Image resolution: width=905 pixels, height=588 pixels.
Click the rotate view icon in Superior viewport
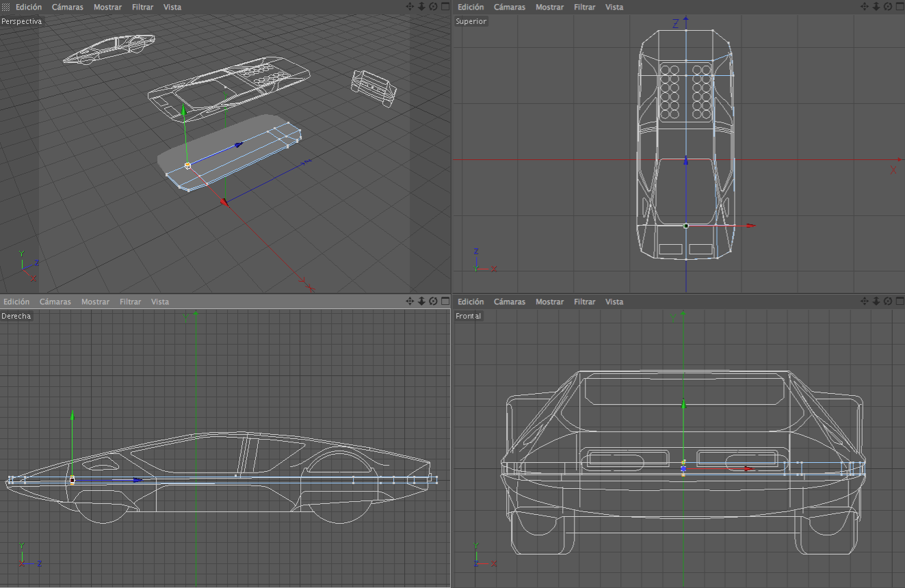coord(886,7)
